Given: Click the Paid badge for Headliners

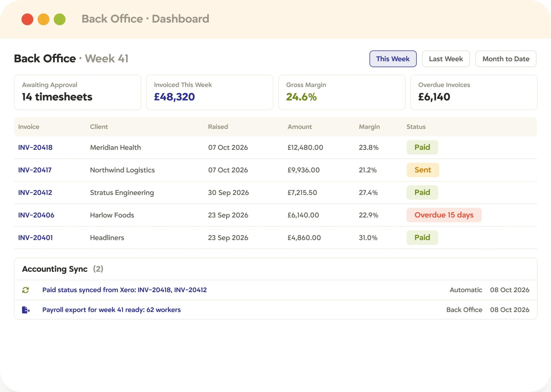Looking at the screenshot, I should pyautogui.click(x=422, y=238).
